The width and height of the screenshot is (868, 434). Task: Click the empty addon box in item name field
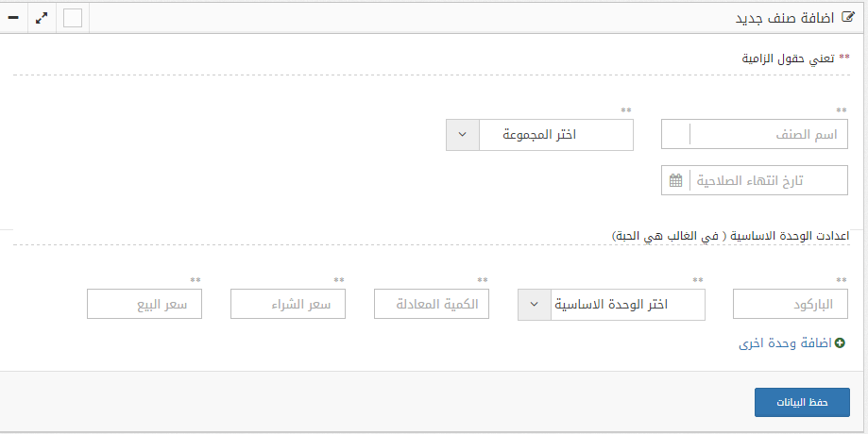(675, 135)
